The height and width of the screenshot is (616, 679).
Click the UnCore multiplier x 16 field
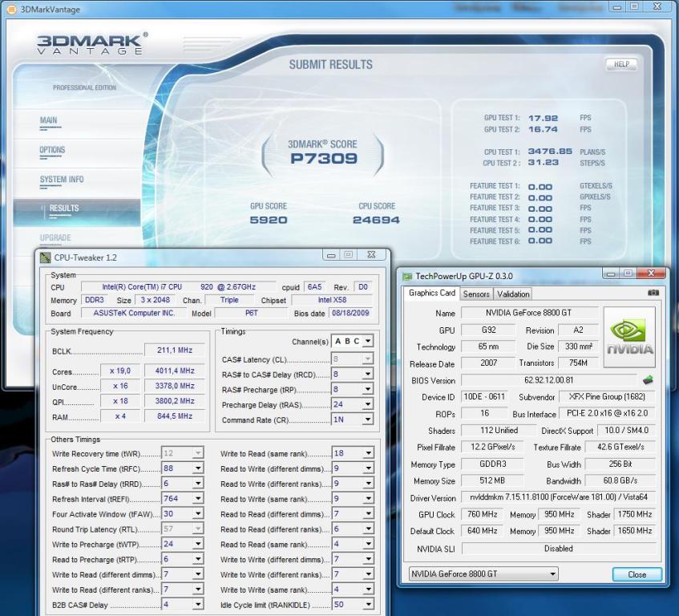coord(120,386)
